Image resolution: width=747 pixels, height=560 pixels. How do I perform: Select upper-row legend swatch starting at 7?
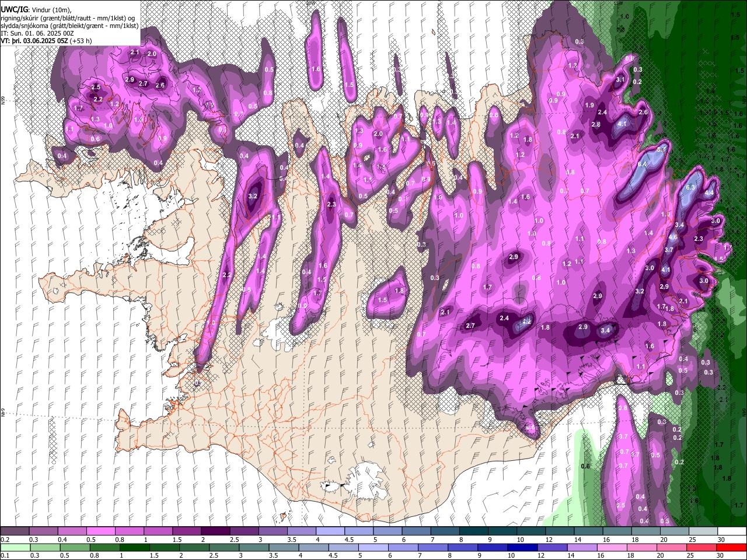[x=445, y=531]
